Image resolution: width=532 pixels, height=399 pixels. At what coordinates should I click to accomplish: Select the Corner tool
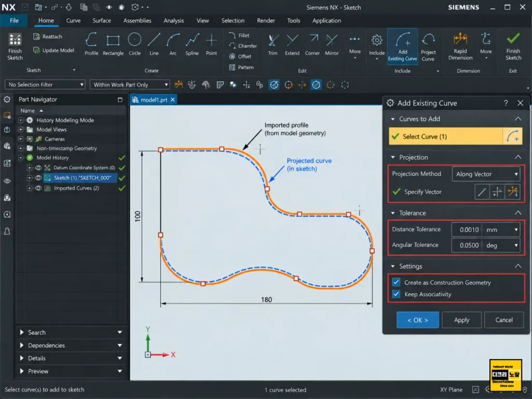click(312, 44)
